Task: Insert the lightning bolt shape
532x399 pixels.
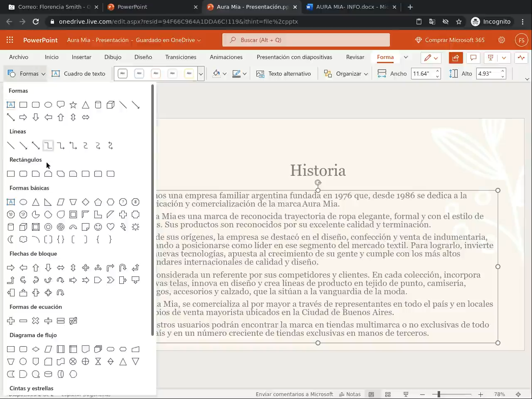Action: coord(123,227)
